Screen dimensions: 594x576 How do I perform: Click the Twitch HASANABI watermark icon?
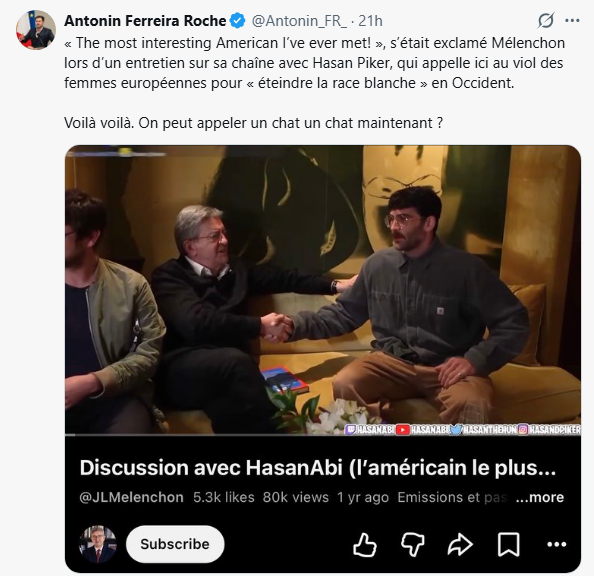click(350, 429)
